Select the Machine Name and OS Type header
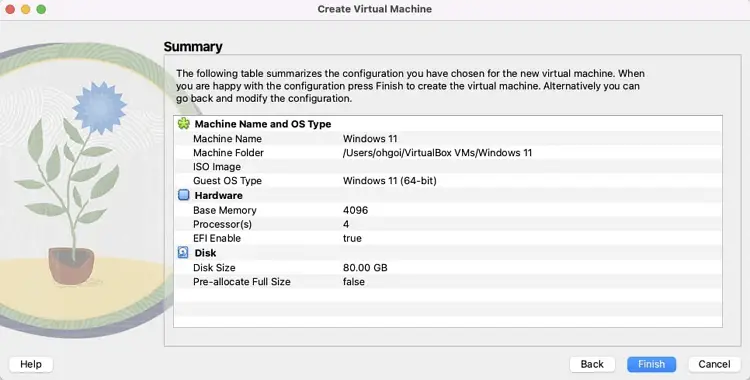This screenshot has height=380, width=750. pyautogui.click(x=263, y=124)
